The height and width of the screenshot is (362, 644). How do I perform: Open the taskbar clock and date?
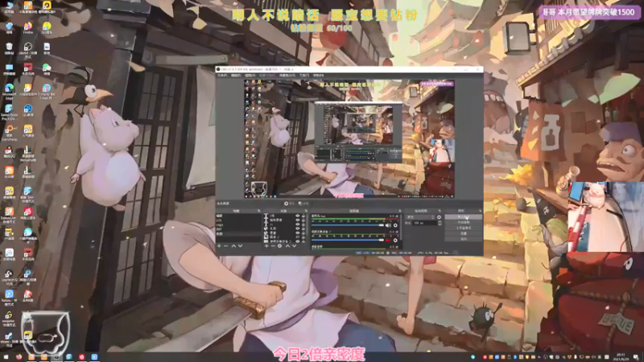[621, 356]
